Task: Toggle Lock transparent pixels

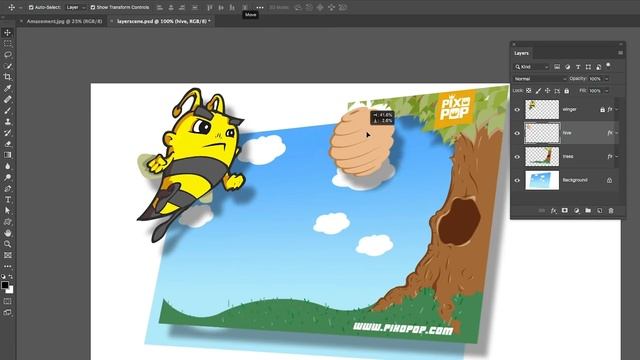Action: coord(529,91)
